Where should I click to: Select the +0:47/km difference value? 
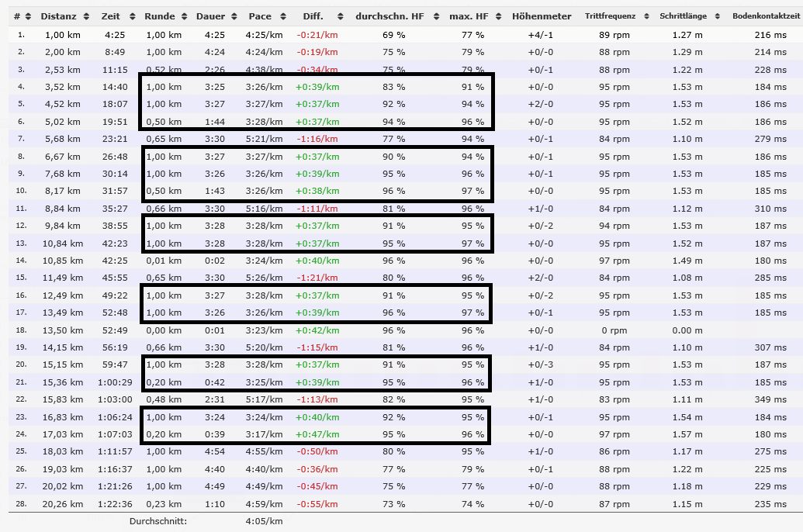tap(317, 434)
